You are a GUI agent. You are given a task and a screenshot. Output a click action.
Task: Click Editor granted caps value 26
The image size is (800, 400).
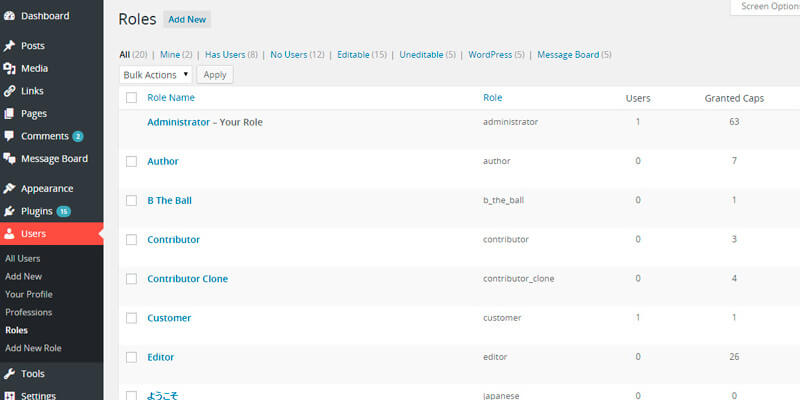point(734,357)
